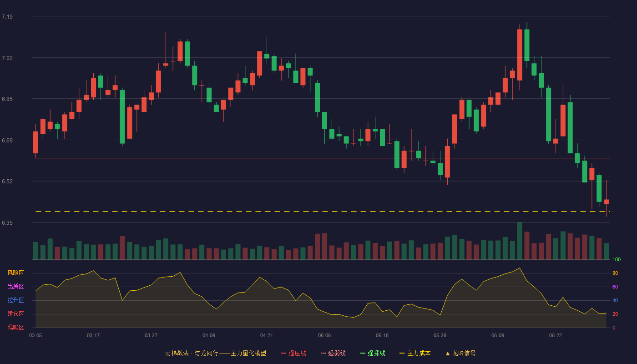Click the tallest volume bar
The image size is (637, 364).
coord(520,241)
